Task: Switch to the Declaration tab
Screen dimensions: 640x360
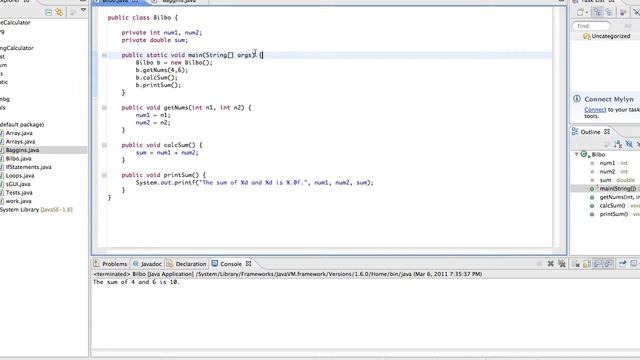Action: pyautogui.click(x=186, y=264)
